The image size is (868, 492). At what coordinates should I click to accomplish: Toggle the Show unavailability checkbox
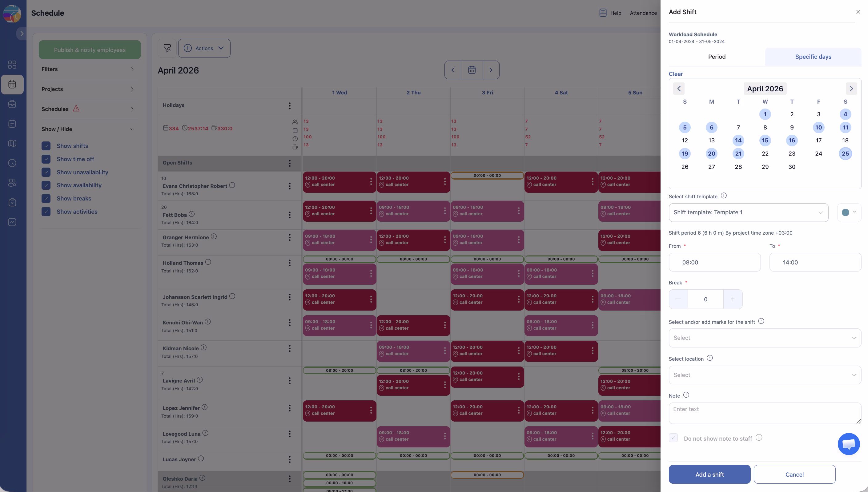pyautogui.click(x=46, y=172)
